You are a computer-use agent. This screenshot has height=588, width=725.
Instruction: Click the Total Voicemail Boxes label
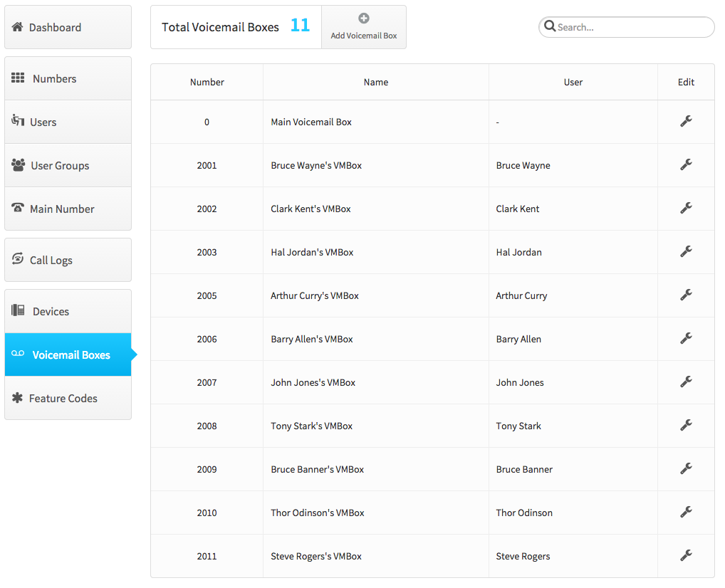tap(220, 27)
